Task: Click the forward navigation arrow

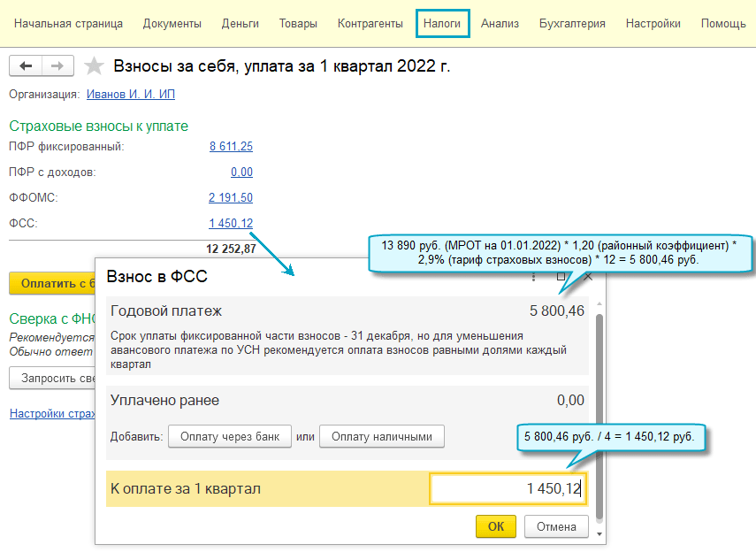Action: 57,66
